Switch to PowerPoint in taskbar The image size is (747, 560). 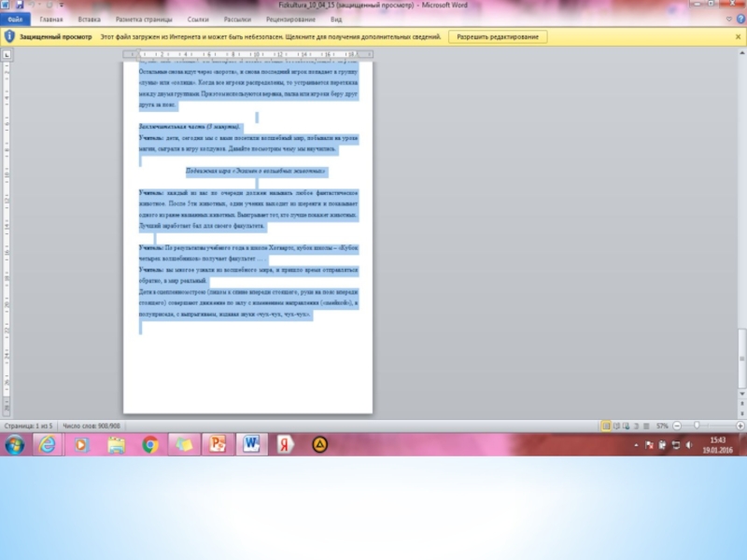[218, 445]
